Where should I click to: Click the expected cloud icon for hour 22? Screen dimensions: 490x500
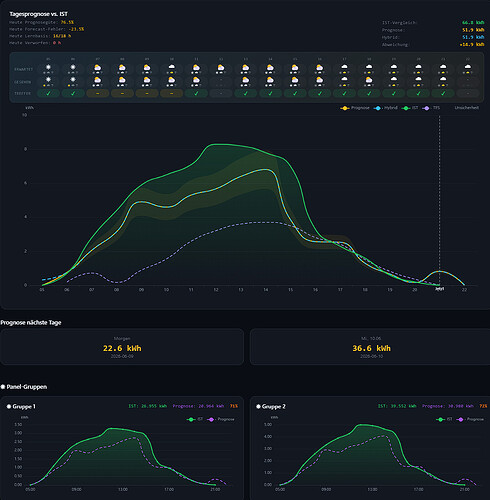(468, 68)
